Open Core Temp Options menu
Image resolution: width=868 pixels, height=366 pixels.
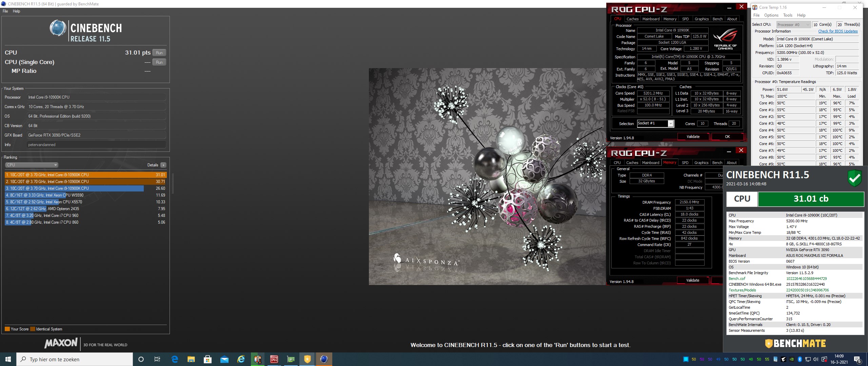(x=771, y=15)
